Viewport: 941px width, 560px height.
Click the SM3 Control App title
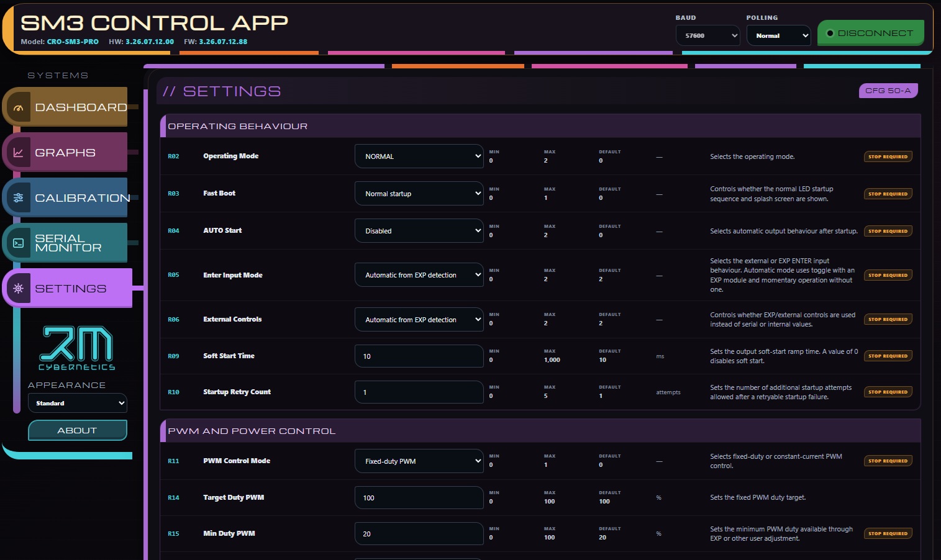155,23
